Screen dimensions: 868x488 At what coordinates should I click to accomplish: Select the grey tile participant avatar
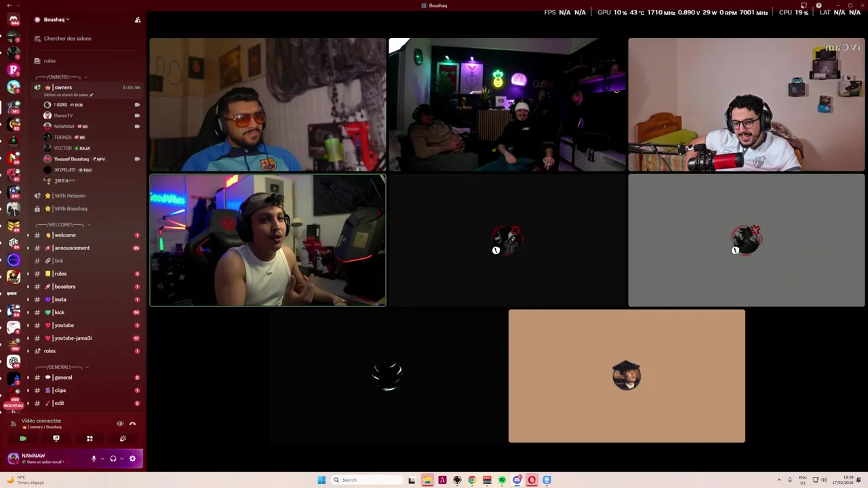click(747, 240)
